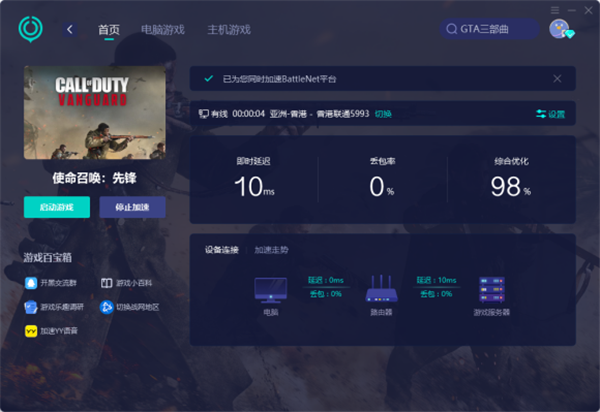Click the 00:00:04 timer text
The width and height of the screenshot is (600, 412).
click(248, 114)
